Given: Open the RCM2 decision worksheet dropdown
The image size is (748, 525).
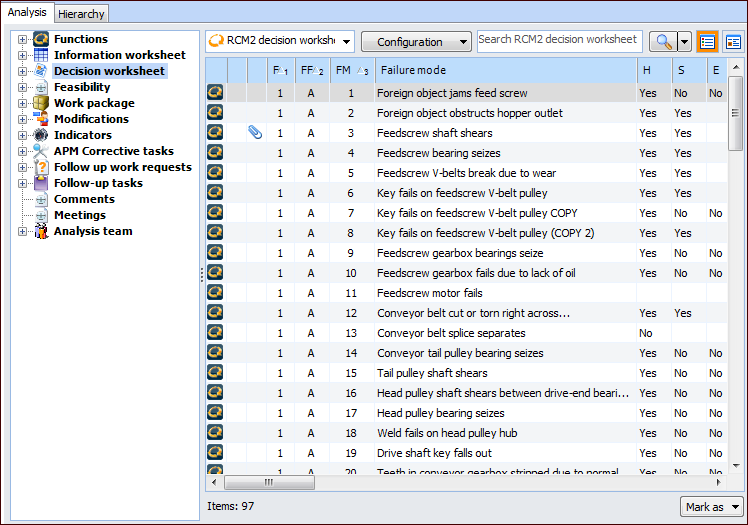Looking at the screenshot, I should click(x=347, y=42).
